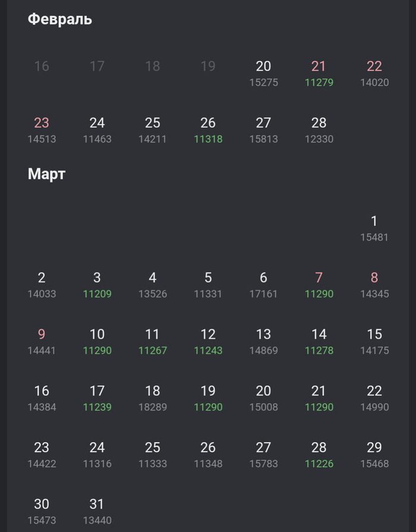Viewport: 416px width, 532px height.
Task: Choose March 1 priced 15481
Action: (374, 228)
